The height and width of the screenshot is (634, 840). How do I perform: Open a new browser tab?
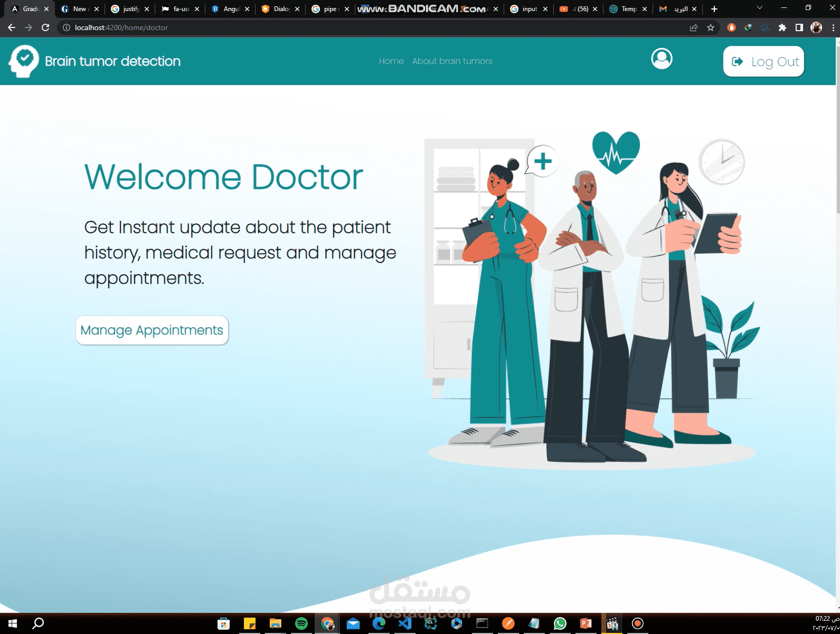(x=714, y=9)
